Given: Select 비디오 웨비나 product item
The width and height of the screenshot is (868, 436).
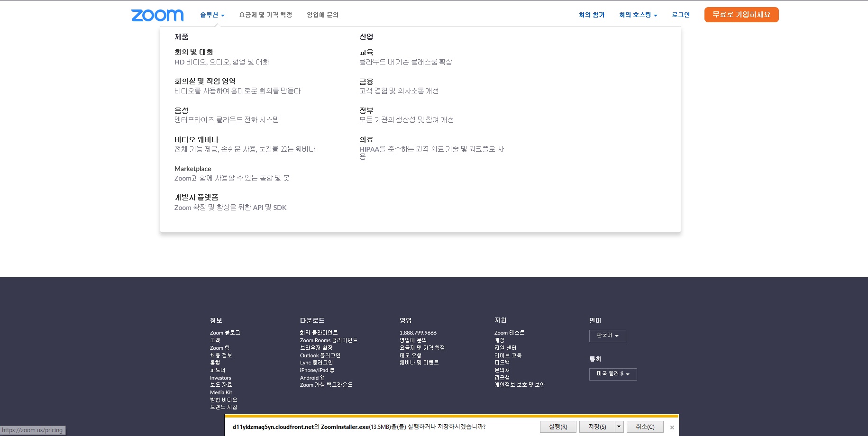Looking at the screenshot, I should tap(196, 140).
